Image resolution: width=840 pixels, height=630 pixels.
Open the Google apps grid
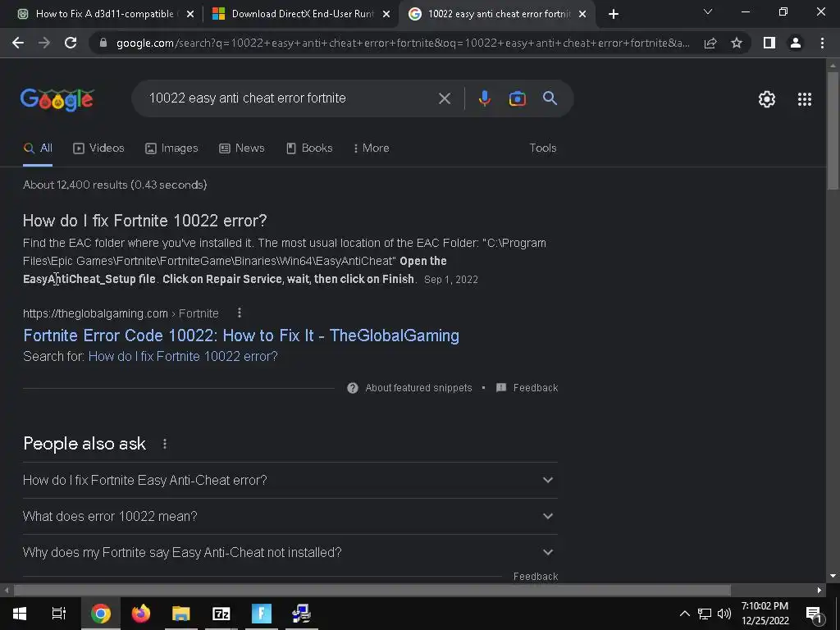click(x=805, y=99)
